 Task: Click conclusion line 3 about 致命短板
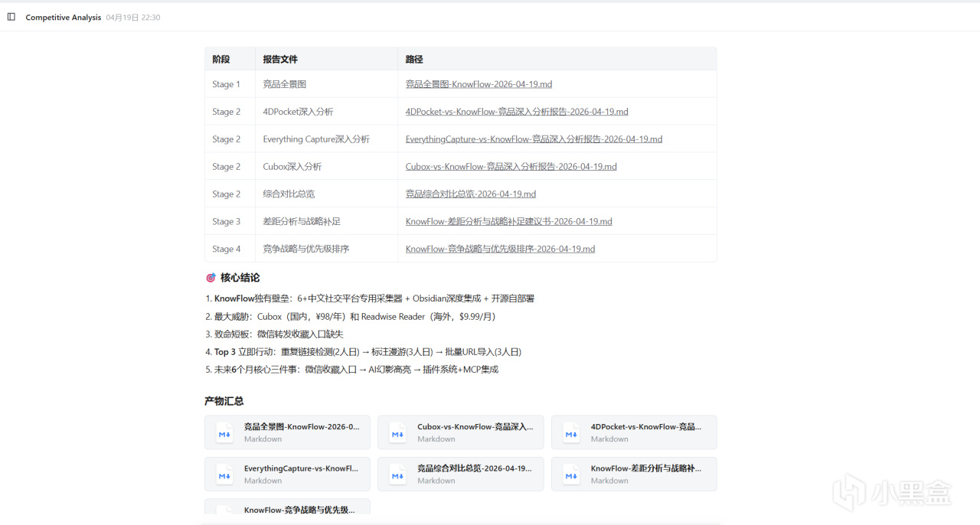(x=274, y=334)
